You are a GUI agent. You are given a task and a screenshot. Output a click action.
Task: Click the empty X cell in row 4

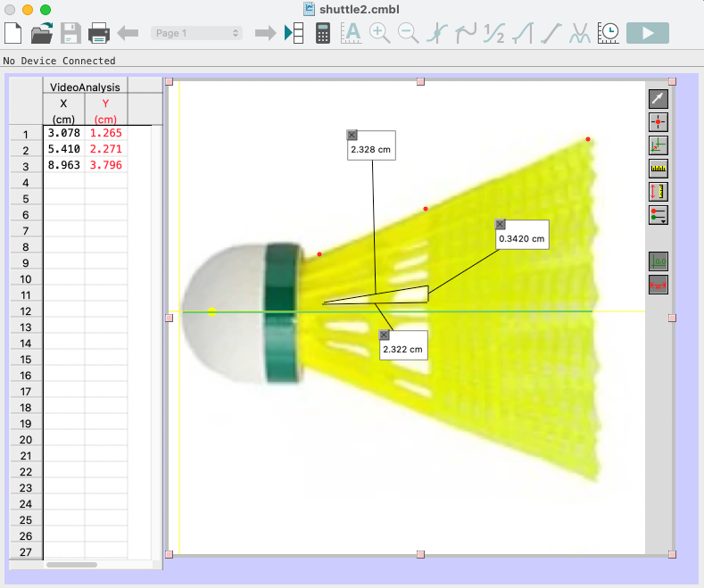point(63,181)
